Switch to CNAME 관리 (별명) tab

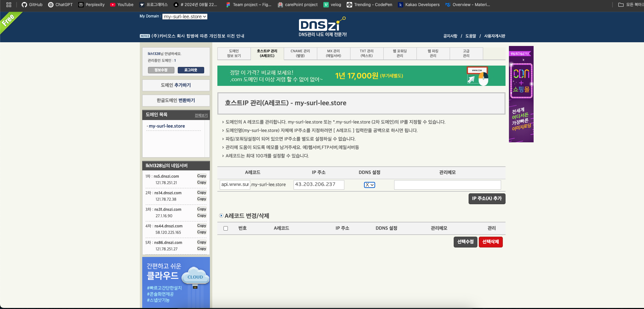click(x=300, y=53)
